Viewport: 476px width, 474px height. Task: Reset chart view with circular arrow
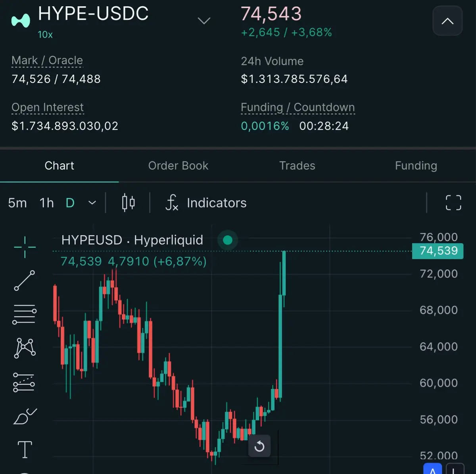(259, 446)
